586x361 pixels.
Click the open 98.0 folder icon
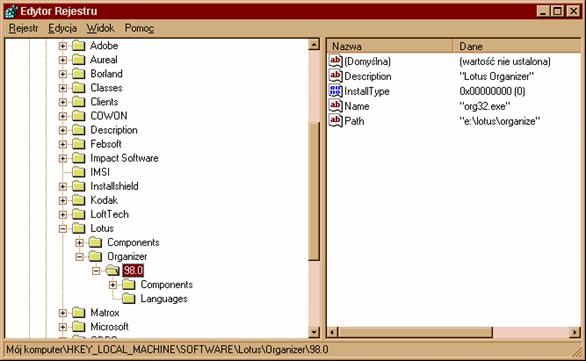[112, 271]
